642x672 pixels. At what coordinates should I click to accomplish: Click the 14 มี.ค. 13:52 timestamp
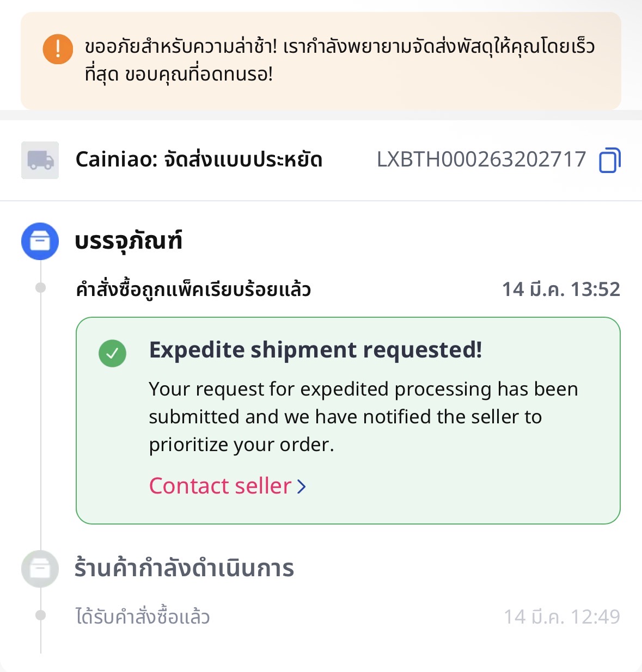point(561,289)
